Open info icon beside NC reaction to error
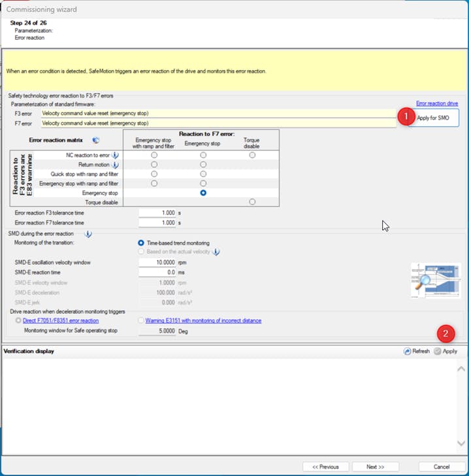Screen dimensions: 469x476 pos(115,155)
